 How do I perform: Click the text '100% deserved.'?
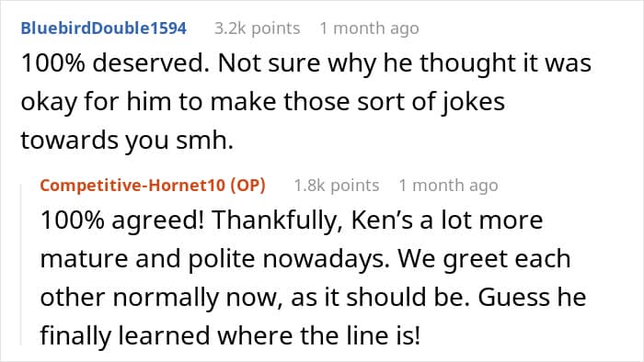tap(115, 63)
